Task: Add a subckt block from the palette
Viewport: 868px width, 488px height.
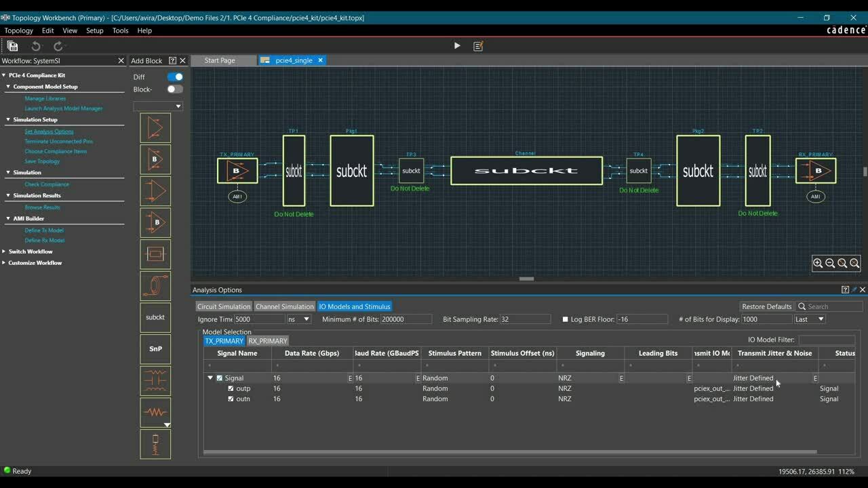Action: tap(155, 317)
